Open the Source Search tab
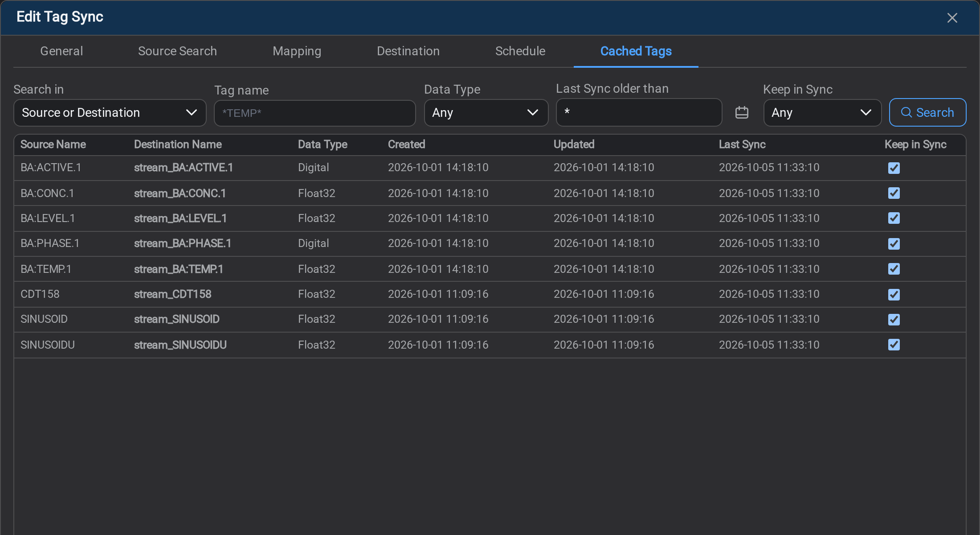 [177, 51]
